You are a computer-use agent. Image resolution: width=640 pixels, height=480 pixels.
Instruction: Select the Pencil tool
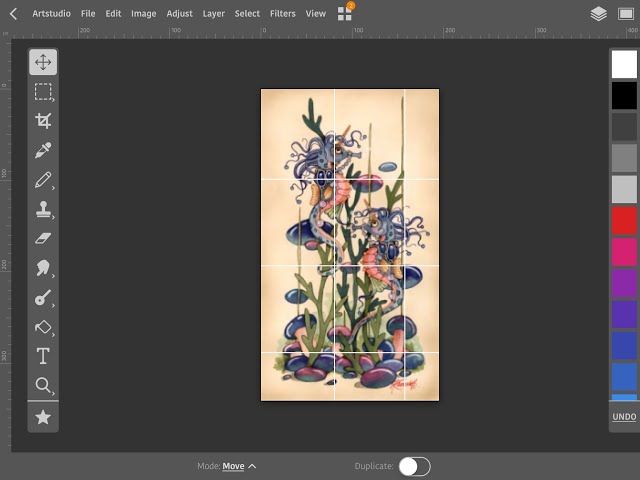[43, 180]
